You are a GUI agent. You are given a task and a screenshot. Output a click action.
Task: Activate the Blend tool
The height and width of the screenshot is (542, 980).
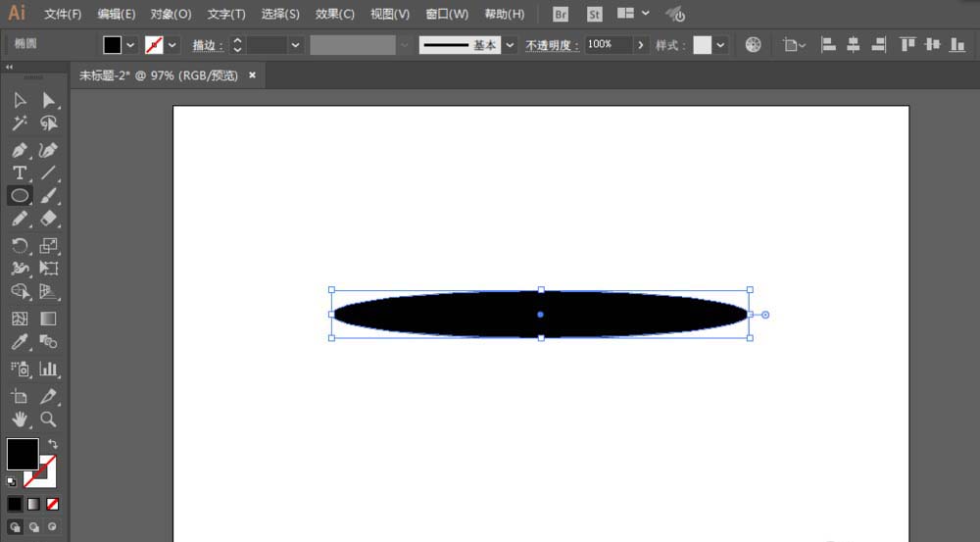coord(48,342)
